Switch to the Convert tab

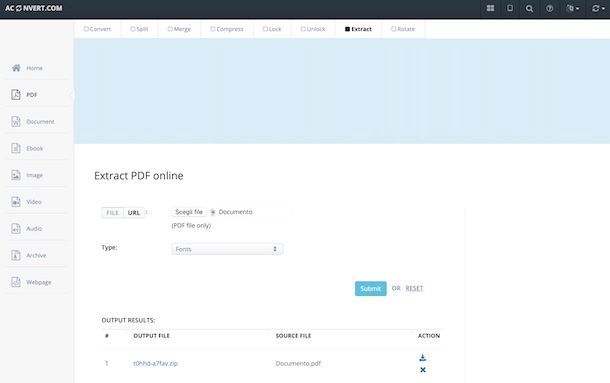pyautogui.click(x=97, y=29)
